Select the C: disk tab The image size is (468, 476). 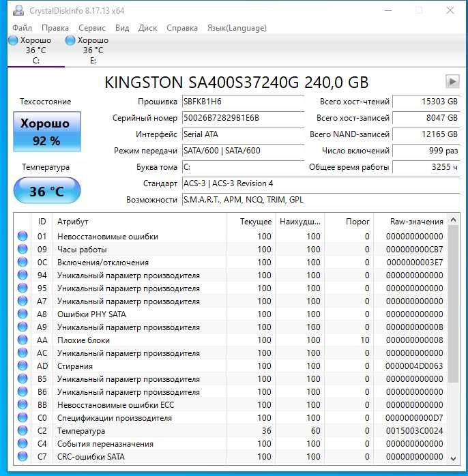tap(36, 50)
